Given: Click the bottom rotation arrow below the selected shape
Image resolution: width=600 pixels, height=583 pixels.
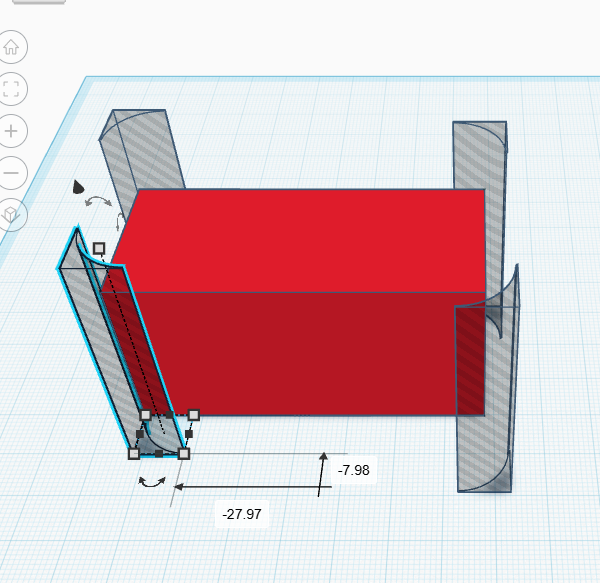Looking at the screenshot, I should [152, 482].
